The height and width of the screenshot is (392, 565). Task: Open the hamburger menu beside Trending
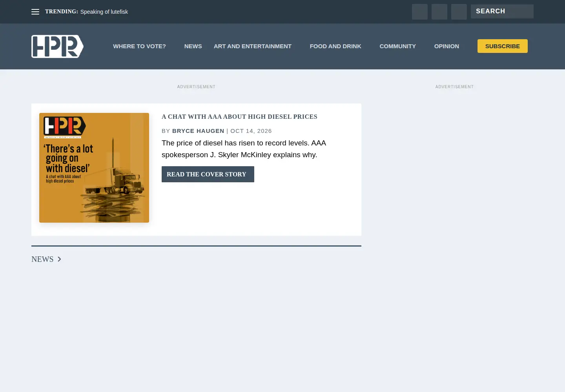coord(35,12)
